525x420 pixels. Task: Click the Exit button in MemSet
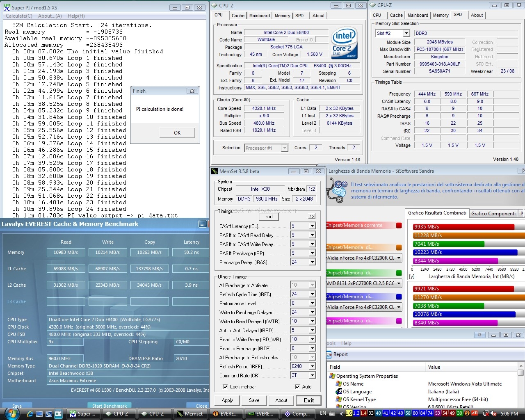click(x=308, y=400)
